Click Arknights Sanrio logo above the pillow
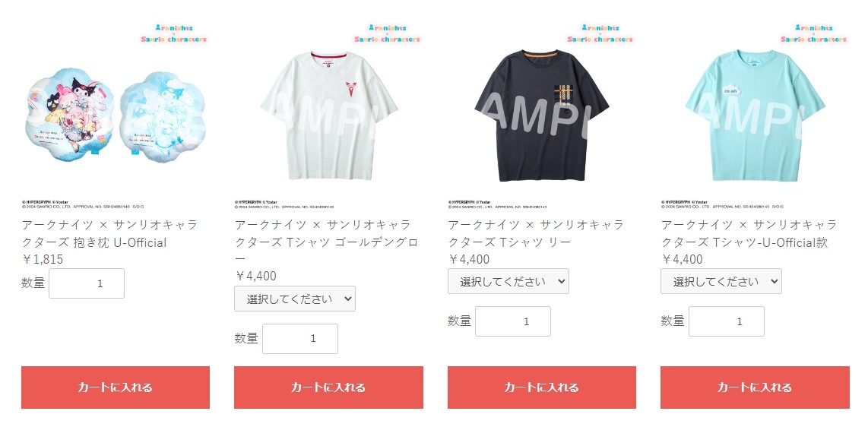The height and width of the screenshot is (427, 868). click(174, 33)
